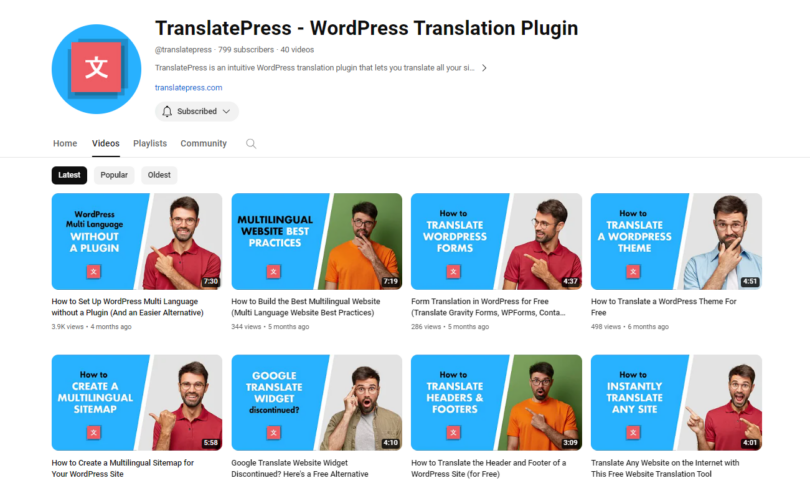810x483 pixels.
Task: Click the 4:01 duration badge
Action: point(750,443)
